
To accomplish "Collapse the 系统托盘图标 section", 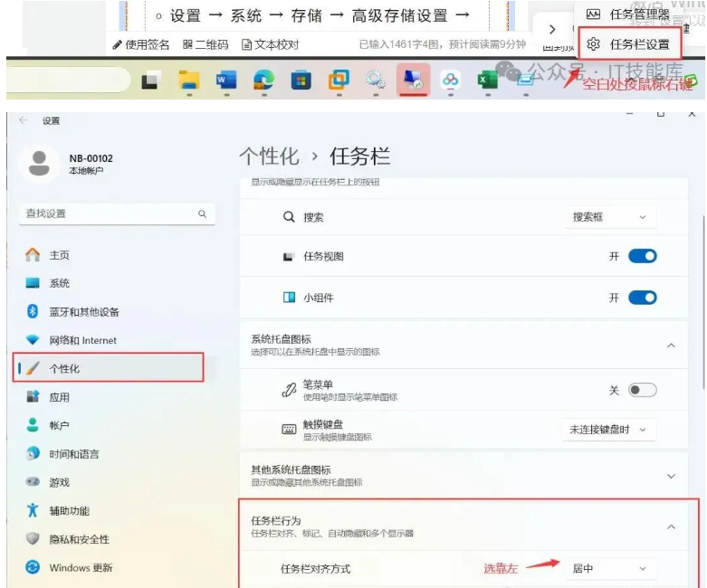I will pyautogui.click(x=671, y=346).
